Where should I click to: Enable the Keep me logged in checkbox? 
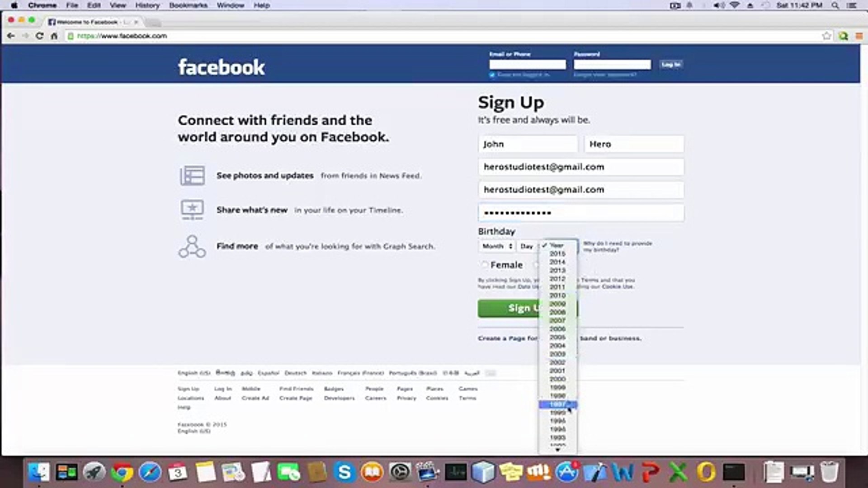click(x=492, y=75)
